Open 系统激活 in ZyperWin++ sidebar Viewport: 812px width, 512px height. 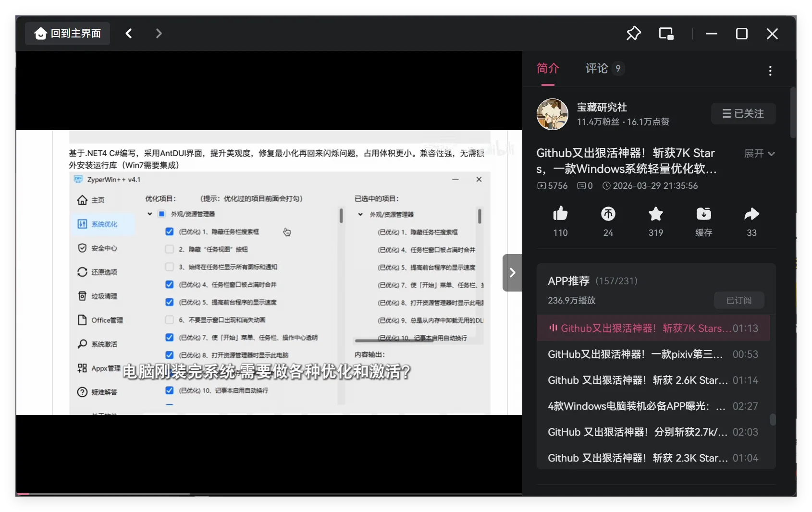[x=98, y=344]
